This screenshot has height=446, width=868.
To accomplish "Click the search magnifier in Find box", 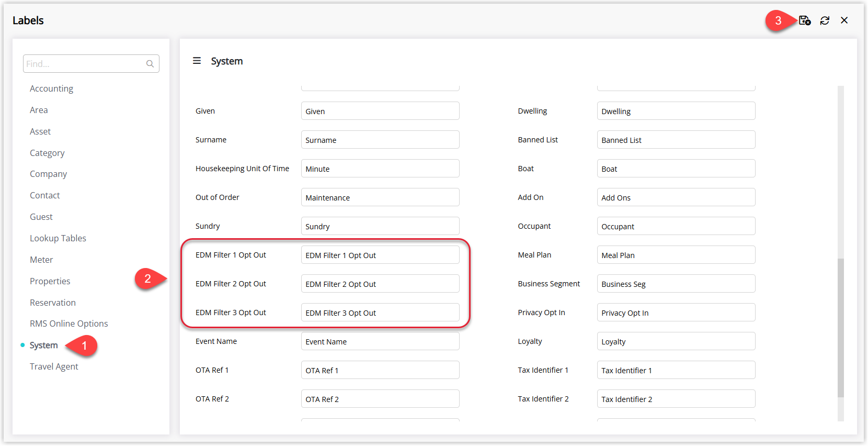I will tap(150, 64).
